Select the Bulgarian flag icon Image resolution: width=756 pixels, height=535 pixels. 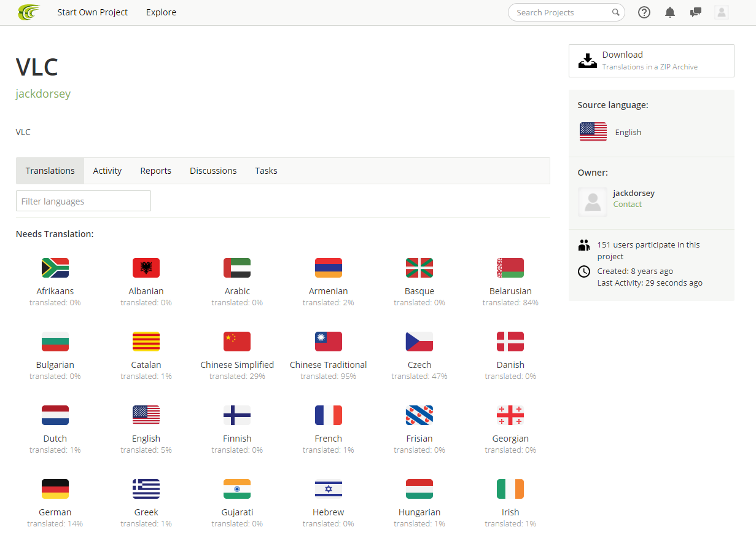point(55,342)
